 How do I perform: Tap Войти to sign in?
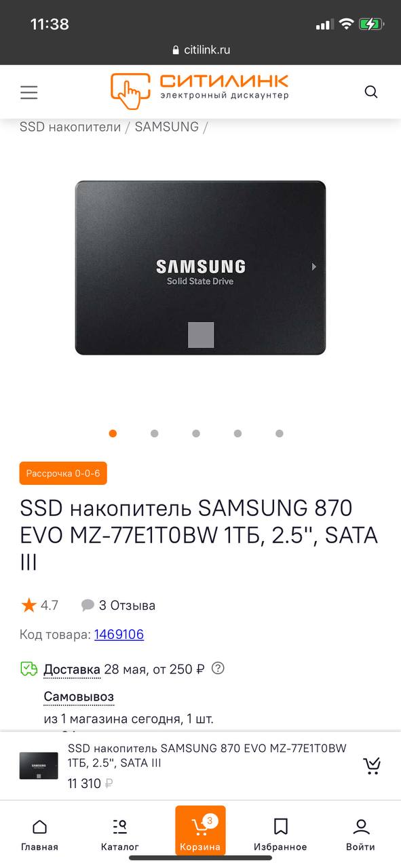click(361, 835)
